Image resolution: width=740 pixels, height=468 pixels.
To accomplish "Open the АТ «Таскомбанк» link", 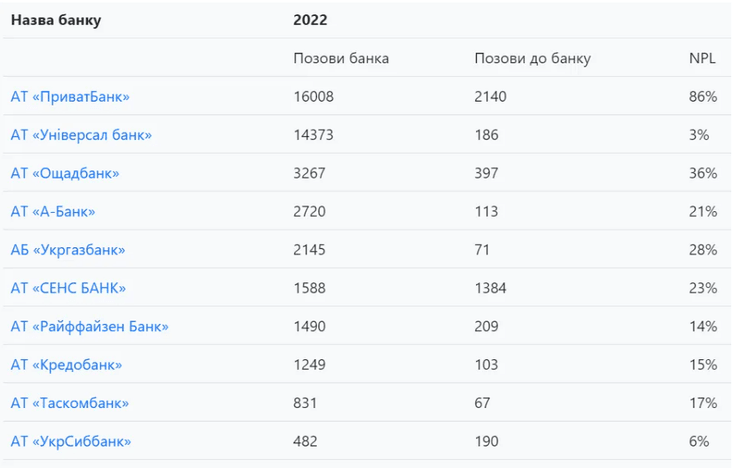I will click(70, 403).
